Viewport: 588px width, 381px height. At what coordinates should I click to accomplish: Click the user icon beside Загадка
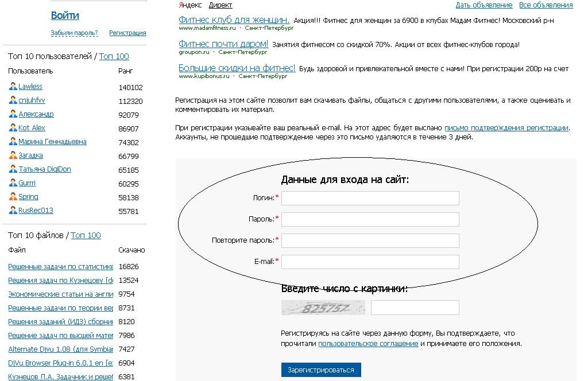[13, 155]
